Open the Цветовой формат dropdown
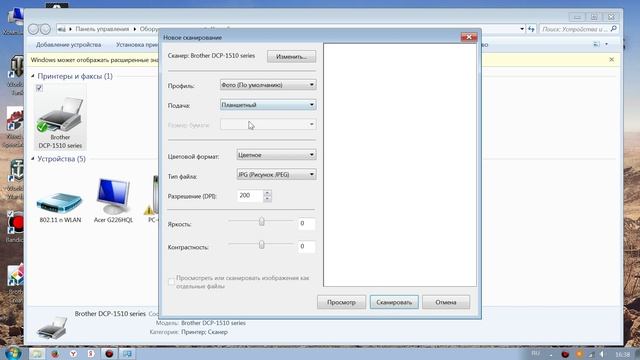Screen dimensions: 640x360 point(276,155)
